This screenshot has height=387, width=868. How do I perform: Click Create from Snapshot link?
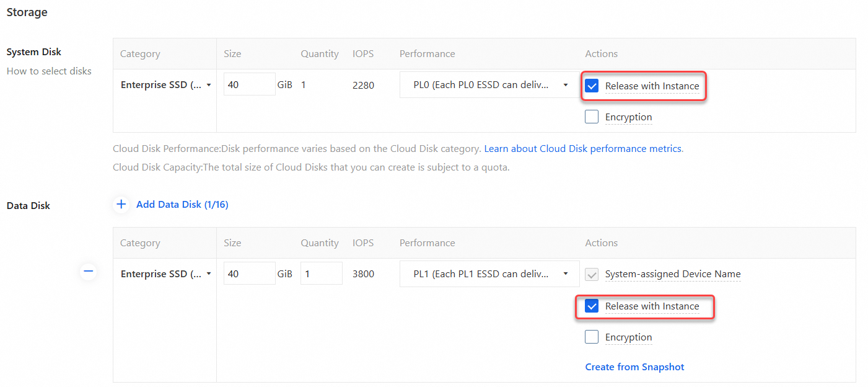tap(634, 367)
